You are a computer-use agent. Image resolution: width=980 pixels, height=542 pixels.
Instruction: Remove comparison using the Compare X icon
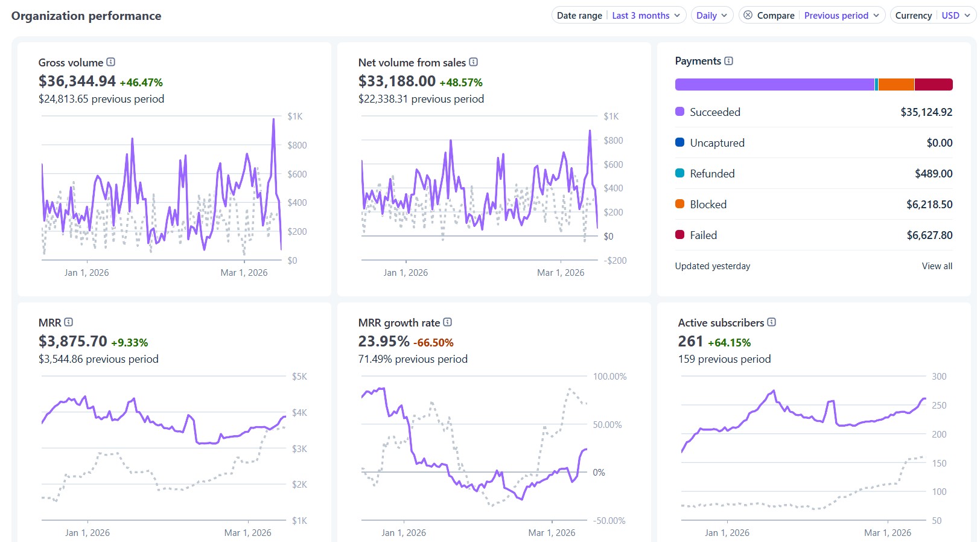pos(748,15)
